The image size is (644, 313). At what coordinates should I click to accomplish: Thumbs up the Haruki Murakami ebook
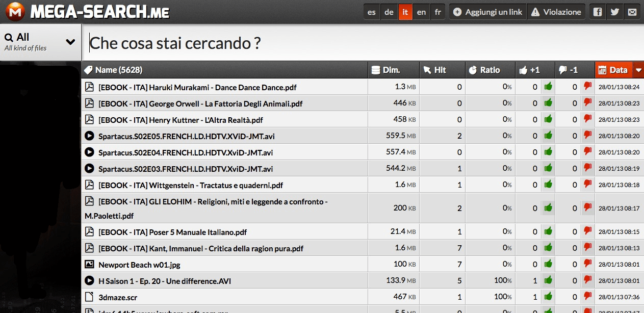click(x=548, y=87)
